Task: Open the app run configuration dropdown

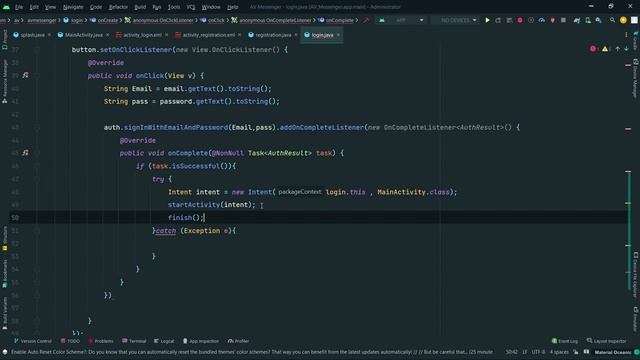Action: (x=402, y=20)
